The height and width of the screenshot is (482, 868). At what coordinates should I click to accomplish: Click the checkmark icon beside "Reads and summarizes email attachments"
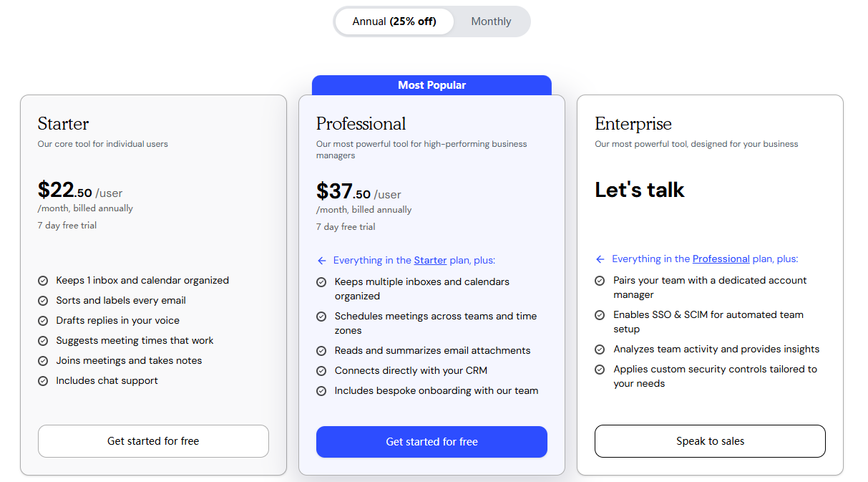click(x=321, y=350)
